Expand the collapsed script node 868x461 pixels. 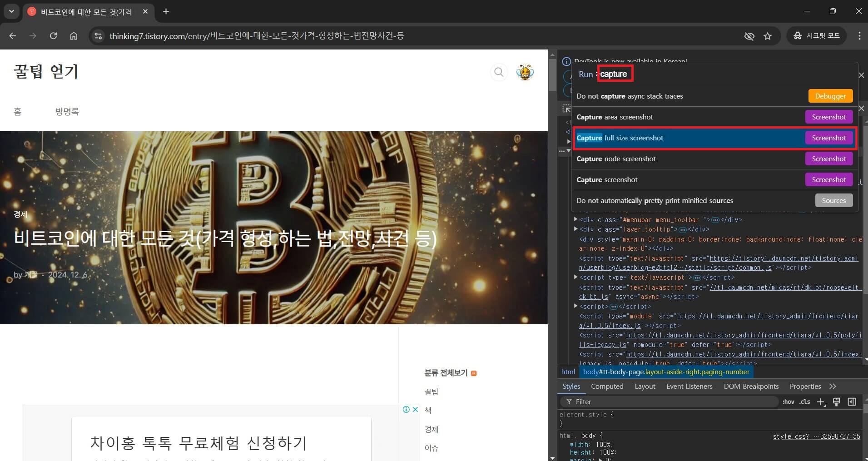click(x=575, y=306)
